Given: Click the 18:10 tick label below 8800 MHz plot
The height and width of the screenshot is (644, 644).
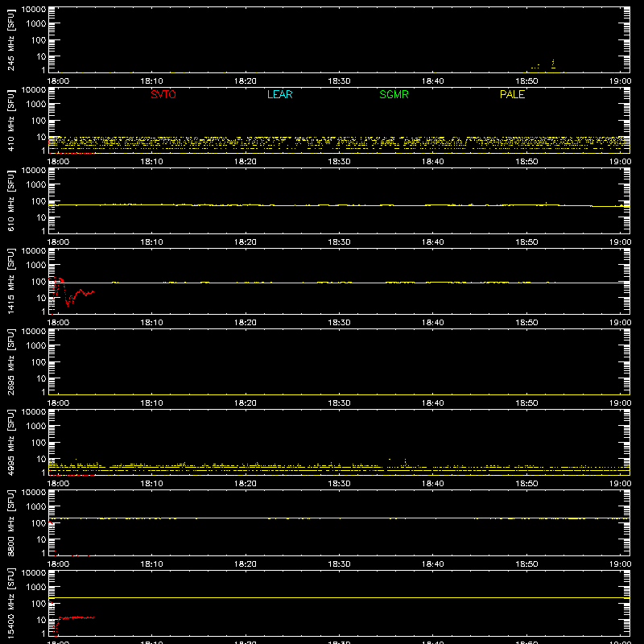Looking at the screenshot, I should click(151, 564).
